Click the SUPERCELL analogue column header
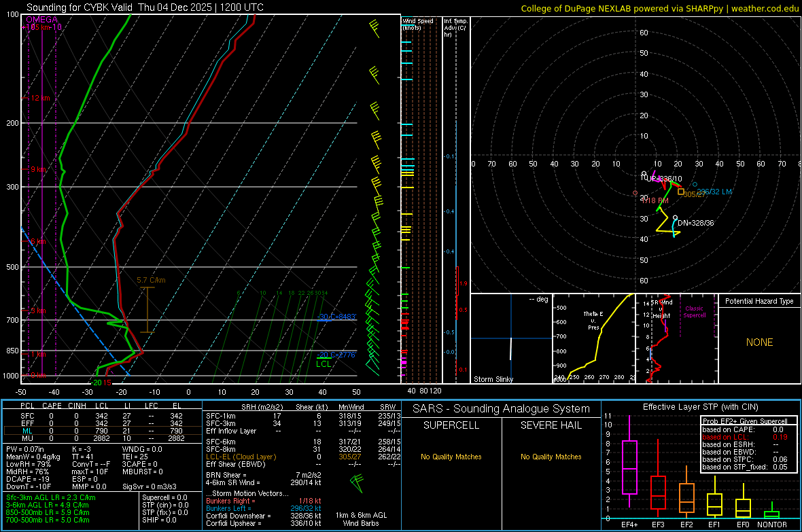Screen dimensions: 802x532 [451, 425]
